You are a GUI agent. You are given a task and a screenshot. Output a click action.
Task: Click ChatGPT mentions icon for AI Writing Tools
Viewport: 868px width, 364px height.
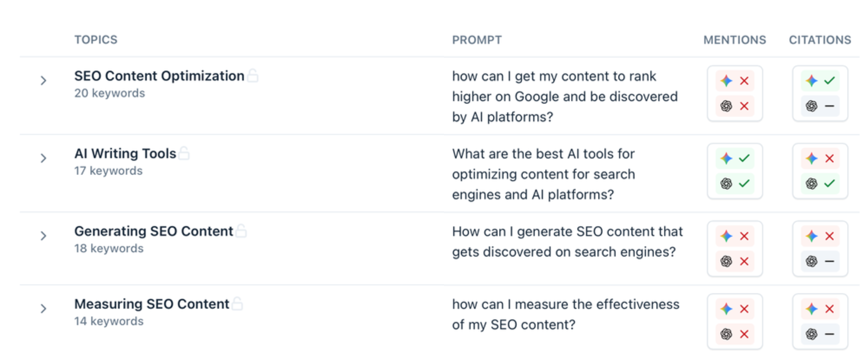pyautogui.click(x=726, y=184)
